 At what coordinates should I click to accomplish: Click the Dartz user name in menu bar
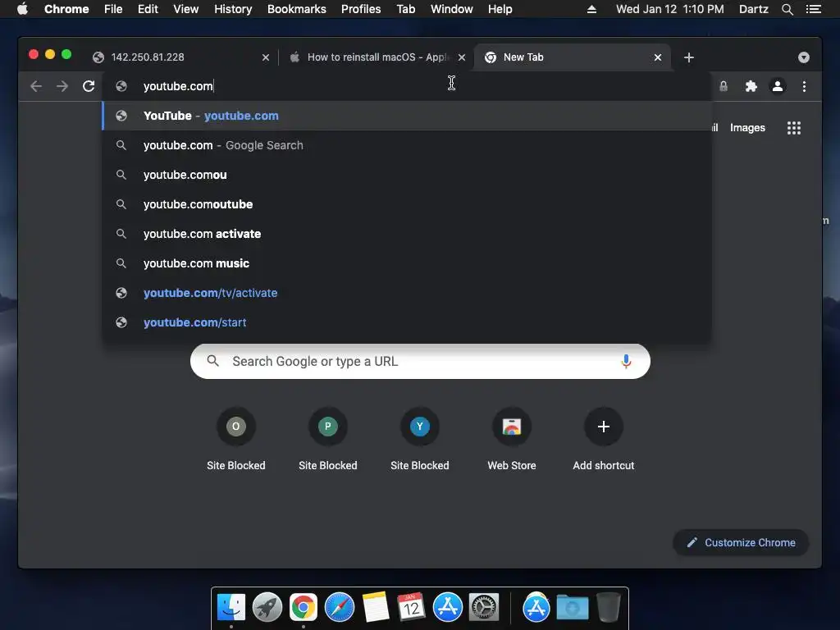click(754, 9)
